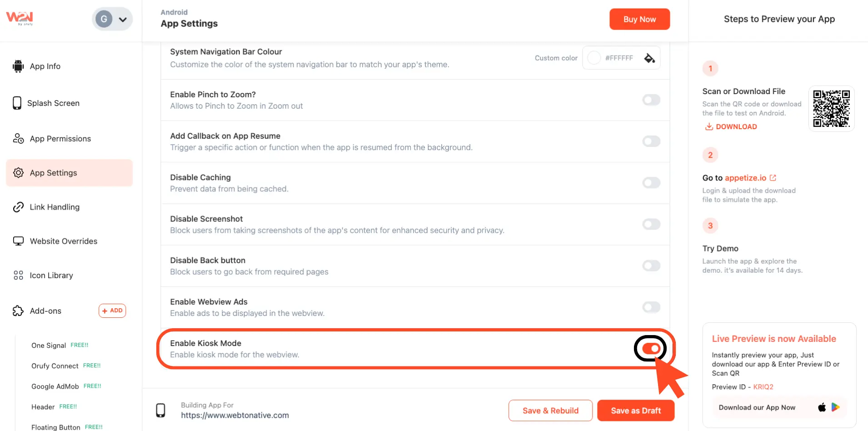This screenshot has height=431, width=868.
Task: Click the external link icon beside appetize.io
Action: tap(773, 178)
